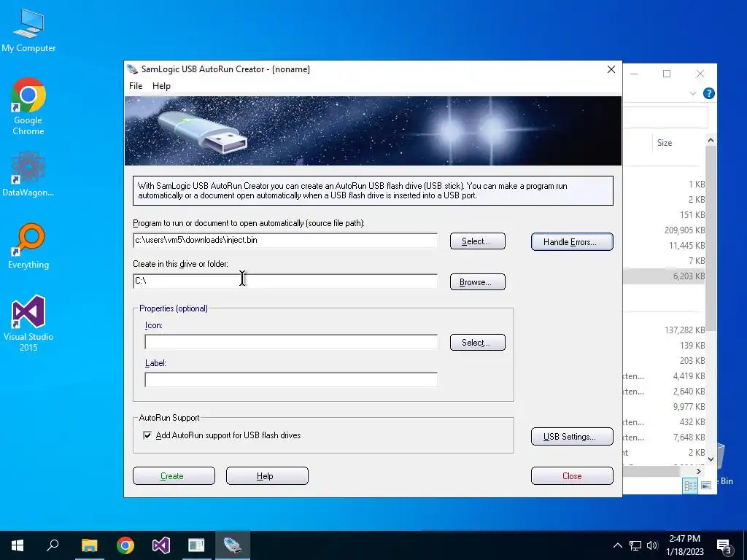Image resolution: width=747 pixels, height=560 pixels.
Task: Open Everything search desktop shortcut
Action: [x=28, y=246]
